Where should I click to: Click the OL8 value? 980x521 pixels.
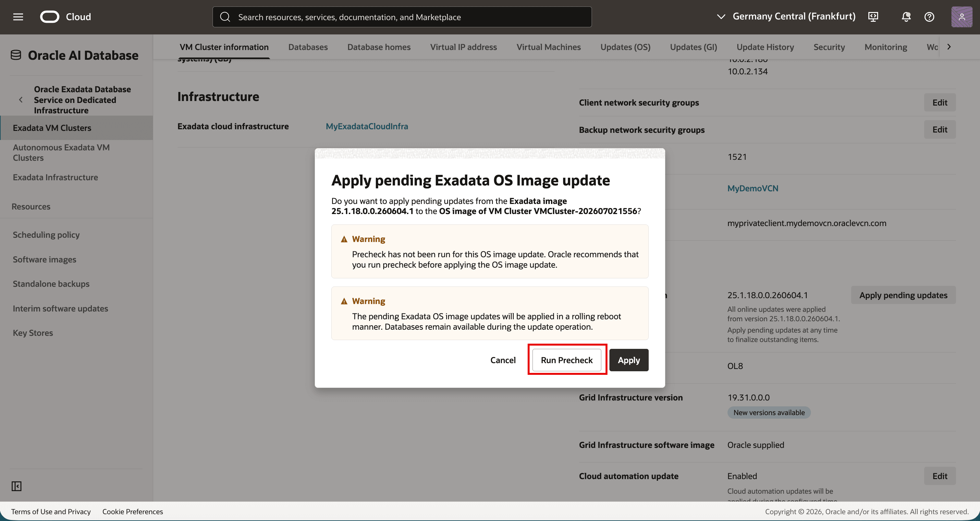[735, 366]
